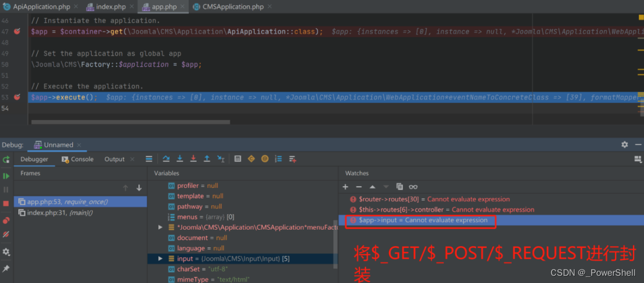Restore debugger layout icon
Screen dimensions: 644x283
pos(637,159)
